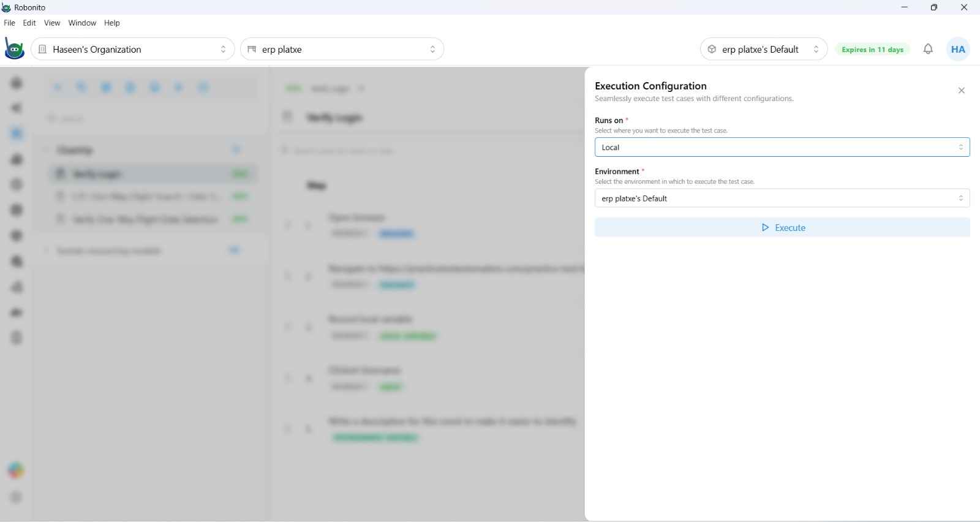Image resolution: width=980 pixels, height=522 pixels.
Task: Expand the panel's Environment dropdown
Action: [782, 198]
